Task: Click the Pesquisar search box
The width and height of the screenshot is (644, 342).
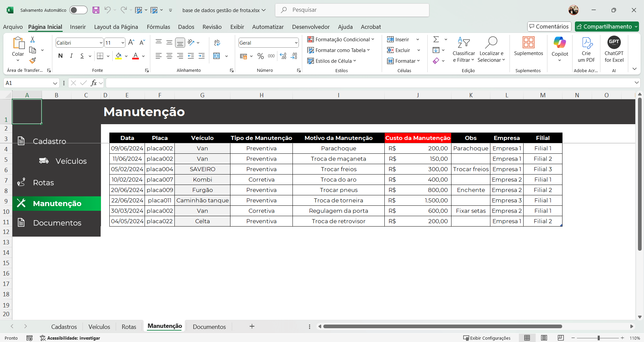Action: pyautogui.click(x=352, y=10)
